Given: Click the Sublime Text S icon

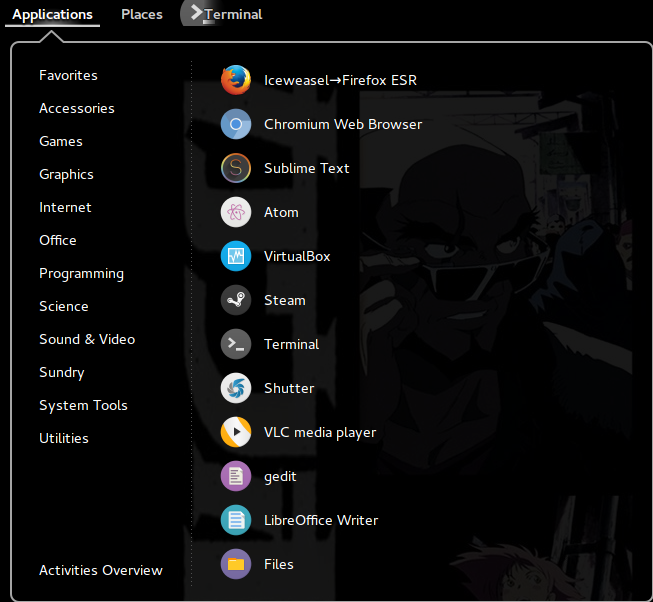Looking at the screenshot, I should [x=236, y=168].
